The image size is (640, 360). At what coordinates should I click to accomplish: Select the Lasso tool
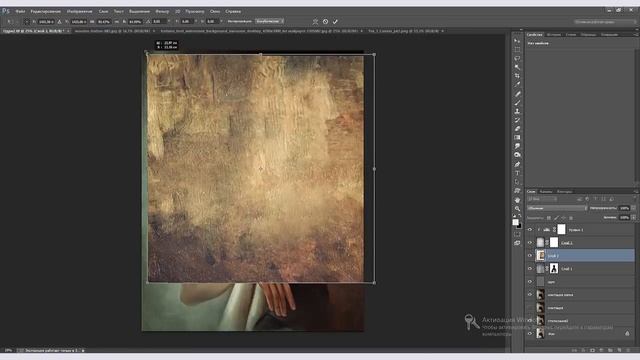tap(517, 58)
